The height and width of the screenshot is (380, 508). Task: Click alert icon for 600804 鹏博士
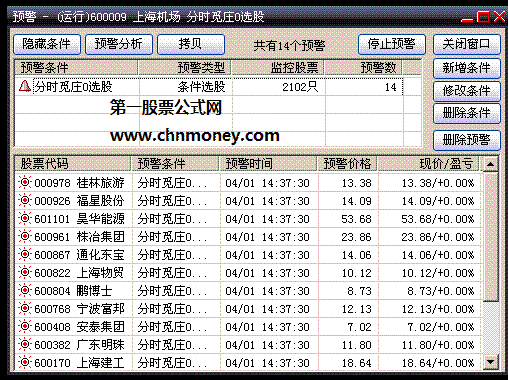25,291
